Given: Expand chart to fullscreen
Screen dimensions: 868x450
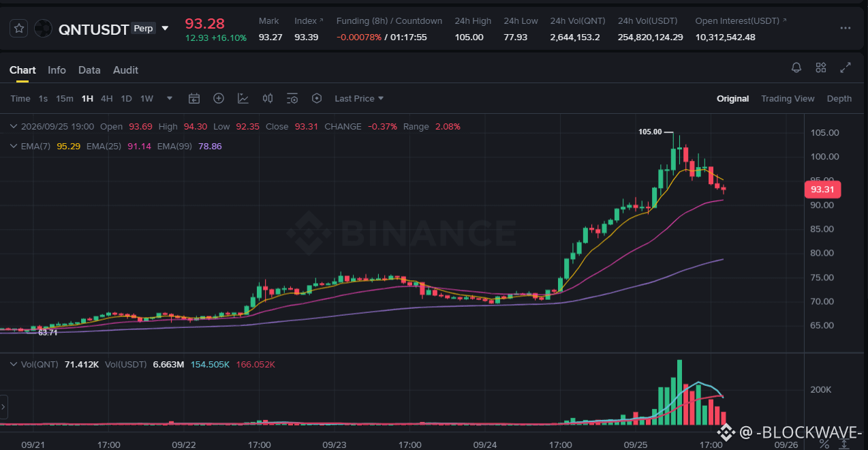Looking at the screenshot, I should 846,67.
